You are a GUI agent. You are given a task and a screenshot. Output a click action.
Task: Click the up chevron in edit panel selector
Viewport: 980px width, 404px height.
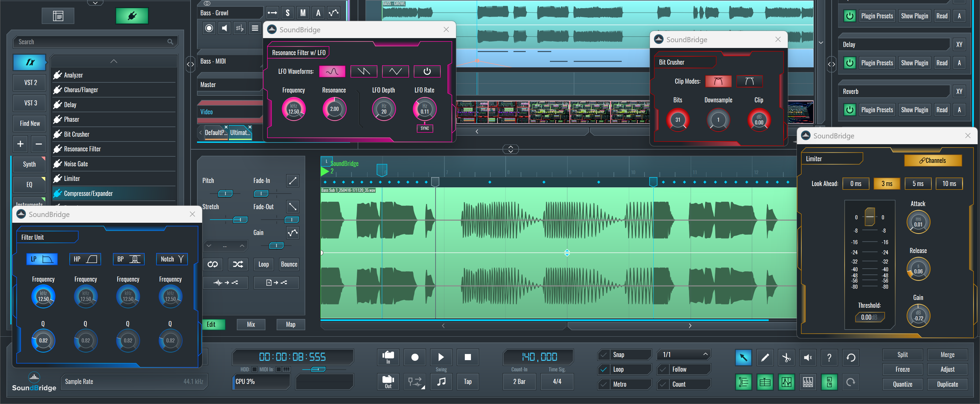[x=242, y=246]
